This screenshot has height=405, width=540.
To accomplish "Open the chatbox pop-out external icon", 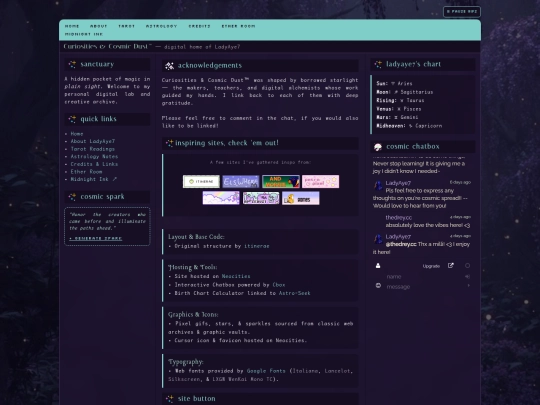I will (x=451, y=266).
